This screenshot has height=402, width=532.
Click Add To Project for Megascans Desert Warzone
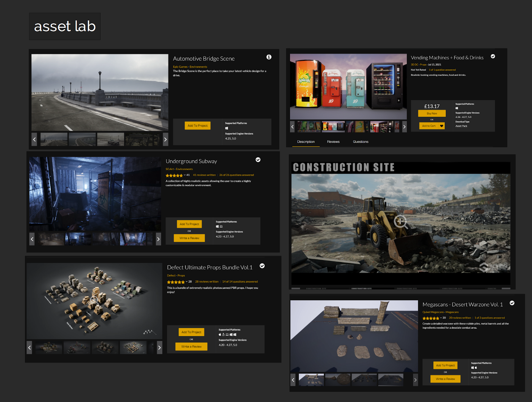[x=445, y=365]
